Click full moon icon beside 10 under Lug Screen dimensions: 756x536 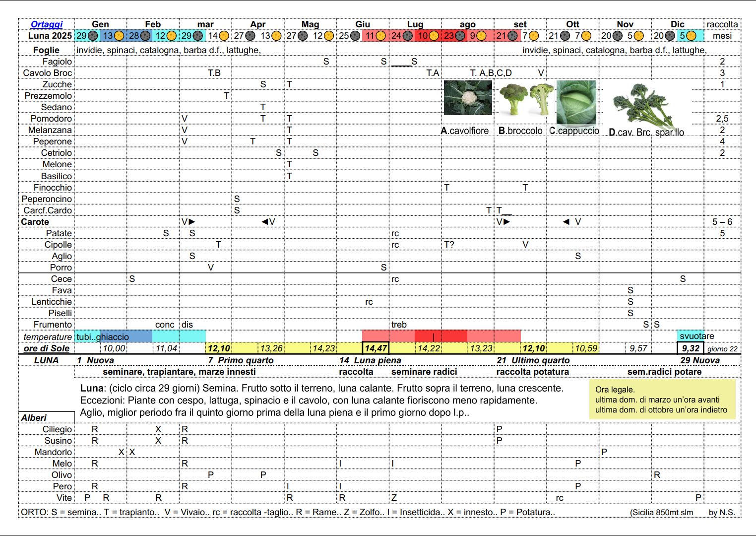pyautogui.click(x=434, y=36)
